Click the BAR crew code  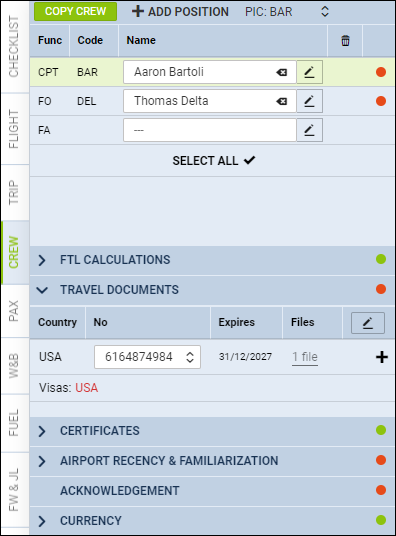pos(88,72)
